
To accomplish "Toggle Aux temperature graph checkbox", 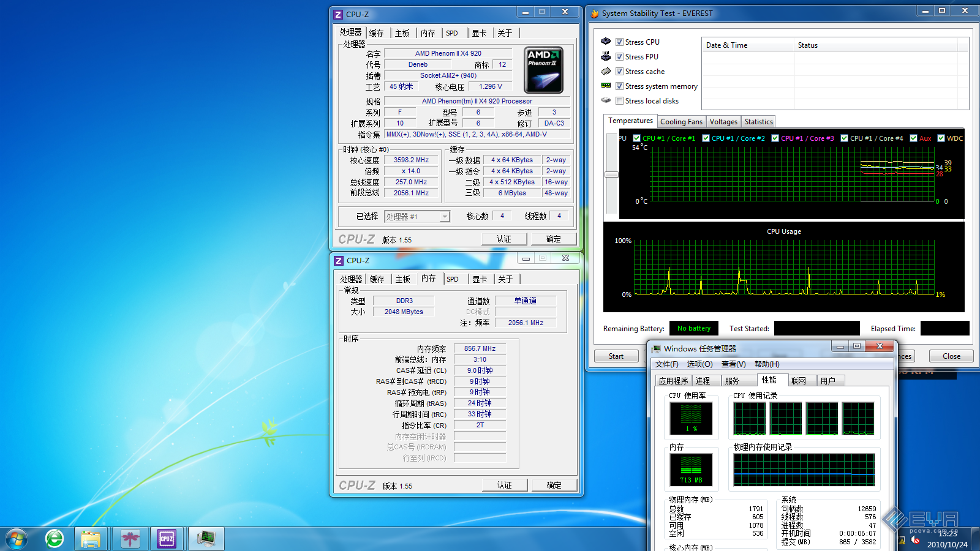I will coord(914,138).
